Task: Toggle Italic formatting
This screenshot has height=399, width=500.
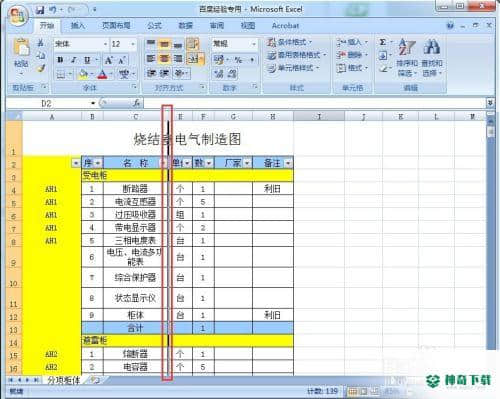Action: [74, 60]
